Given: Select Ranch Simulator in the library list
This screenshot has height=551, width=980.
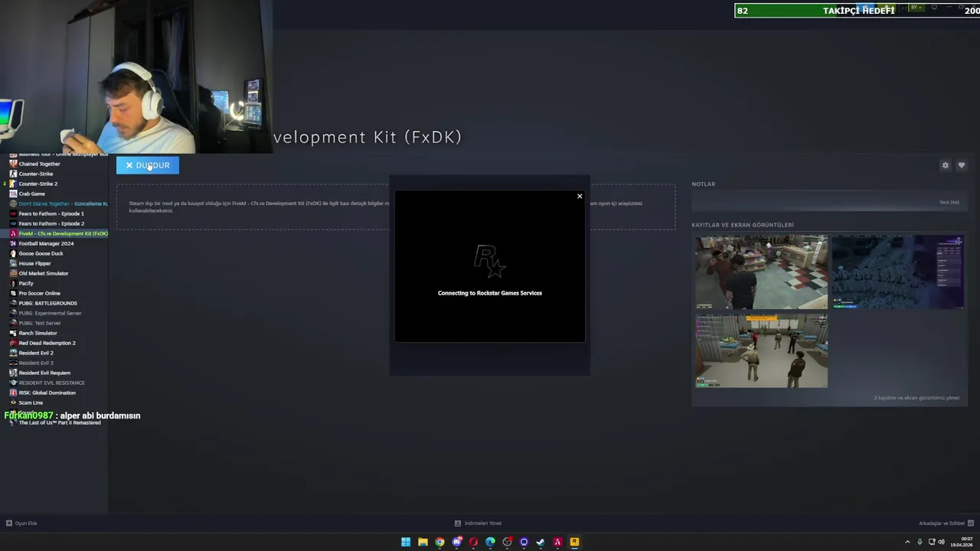Looking at the screenshot, I should point(38,333).
